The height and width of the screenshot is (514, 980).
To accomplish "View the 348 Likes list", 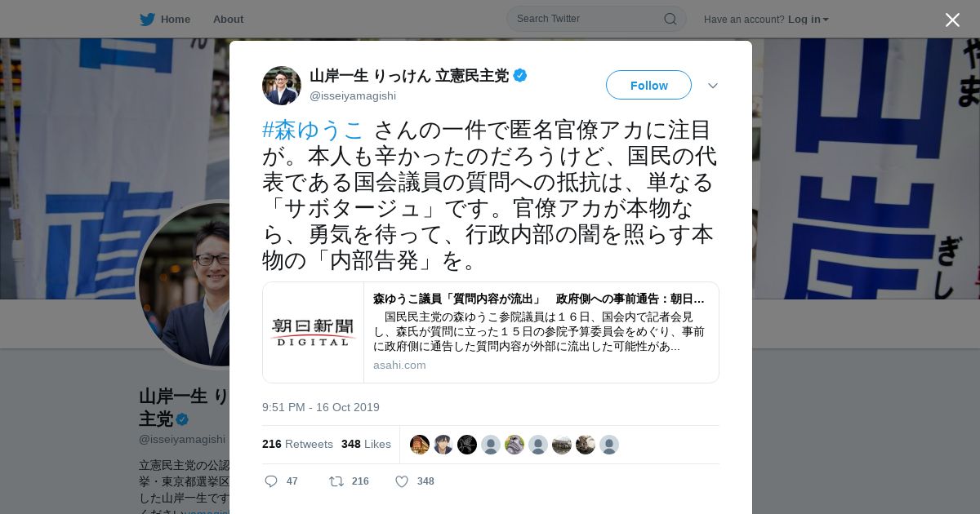I will tap(366, 444).
